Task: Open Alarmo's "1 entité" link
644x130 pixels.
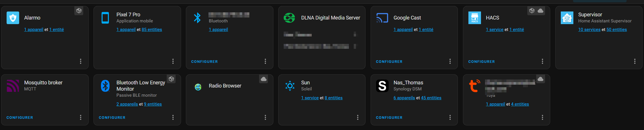Action: point(57,30)
